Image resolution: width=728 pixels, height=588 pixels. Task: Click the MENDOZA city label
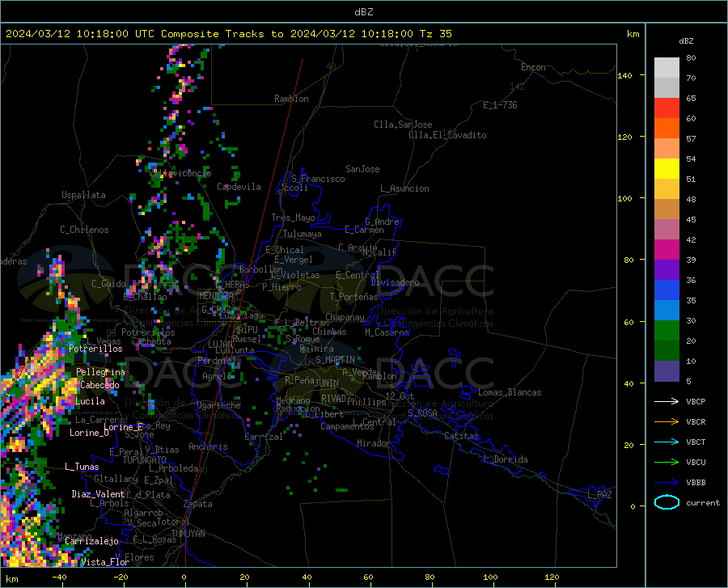216,296
